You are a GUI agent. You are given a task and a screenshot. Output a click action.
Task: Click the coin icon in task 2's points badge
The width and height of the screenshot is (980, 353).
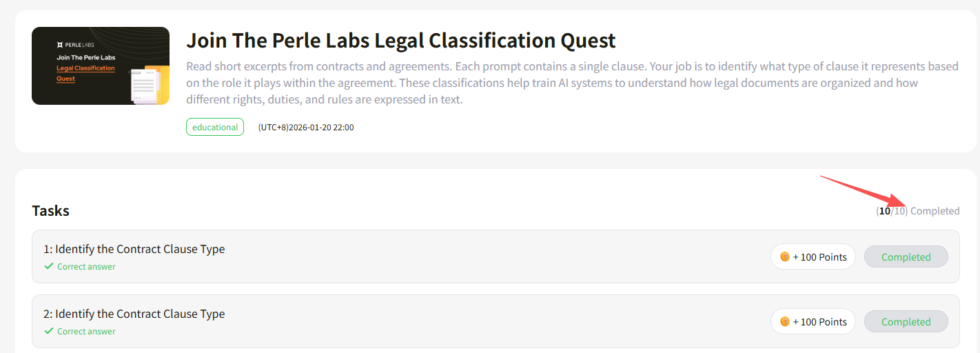tap(785, 322)
